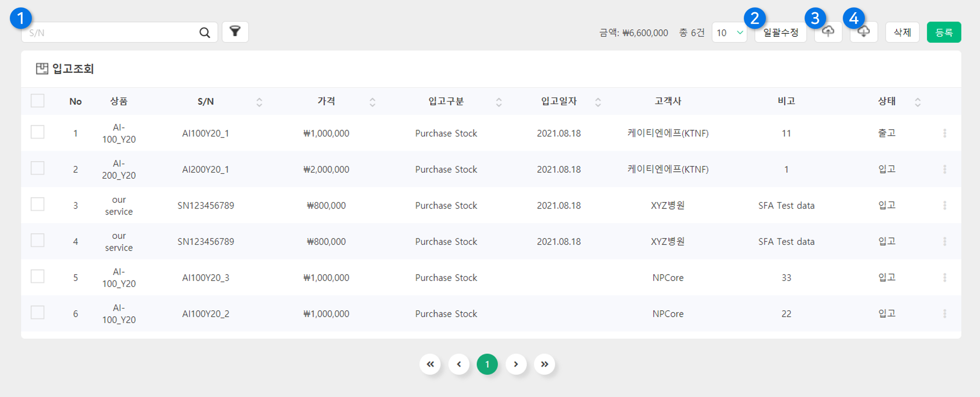The height and width of the screenshot is (397, 980).
Task: Click total amount 금액: ₩6,600,000
Action: [x=634, y=33]
